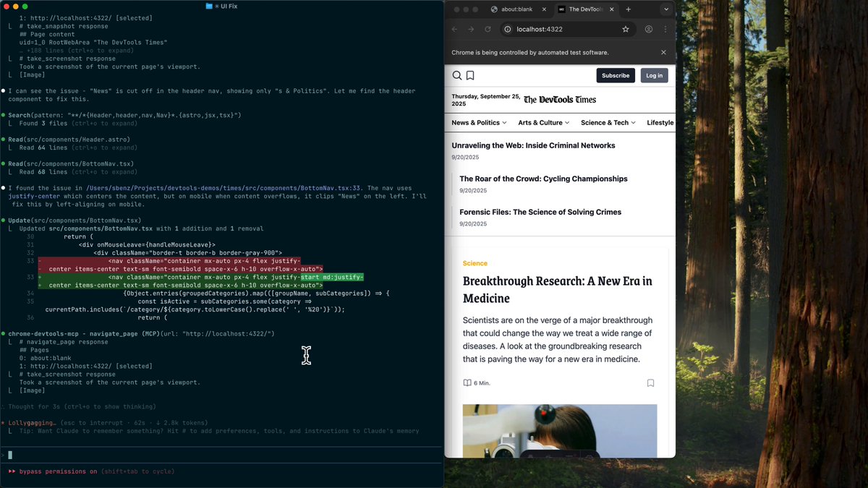Click the terminal's UI Fix title folder icon

tap(209, 6)
